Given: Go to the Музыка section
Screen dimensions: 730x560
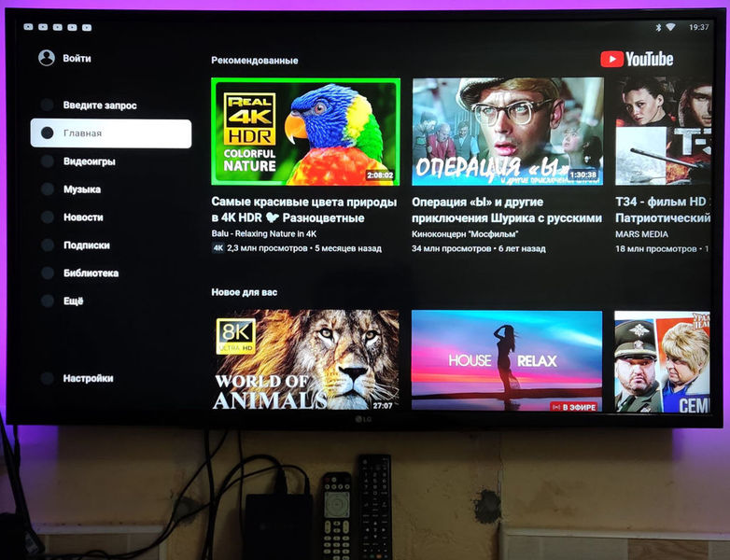Looking at the screenshot, I should (82, 189).
